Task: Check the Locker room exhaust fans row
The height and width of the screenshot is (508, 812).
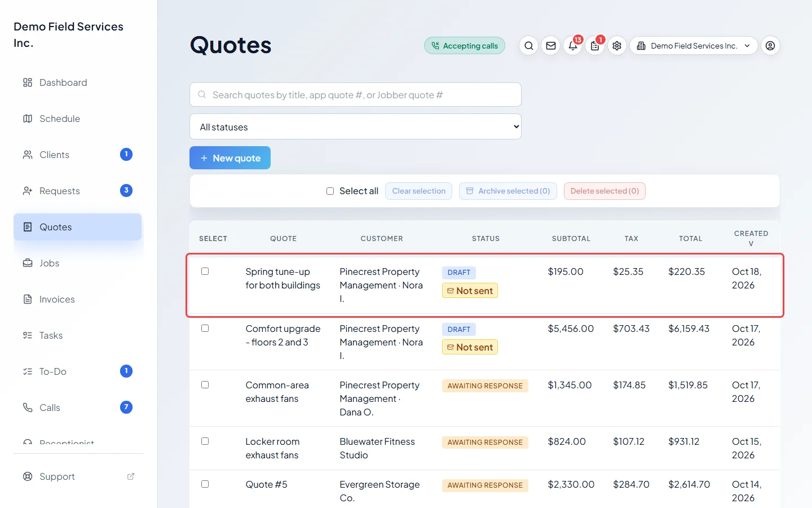Action: coord(205,441)
